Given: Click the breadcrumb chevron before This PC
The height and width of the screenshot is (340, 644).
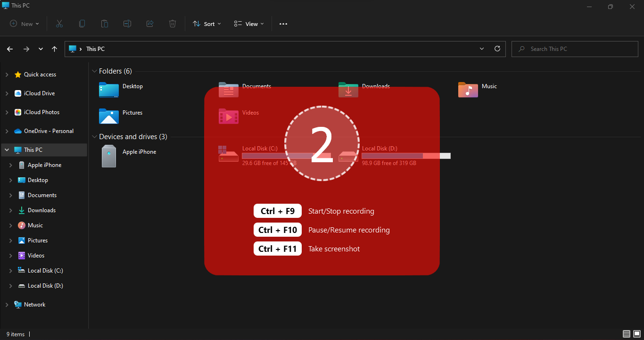Looking at the screenshot, I should click(x=81, y=49).
